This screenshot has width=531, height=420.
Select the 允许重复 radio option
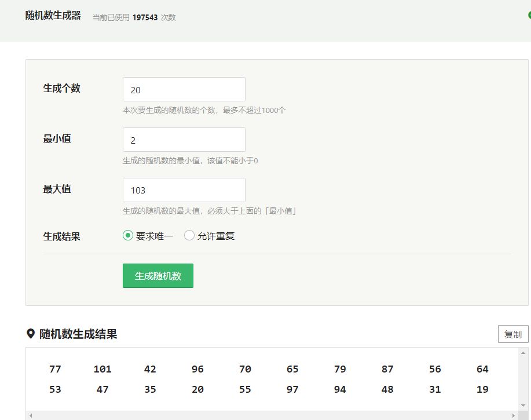point(189,236)
